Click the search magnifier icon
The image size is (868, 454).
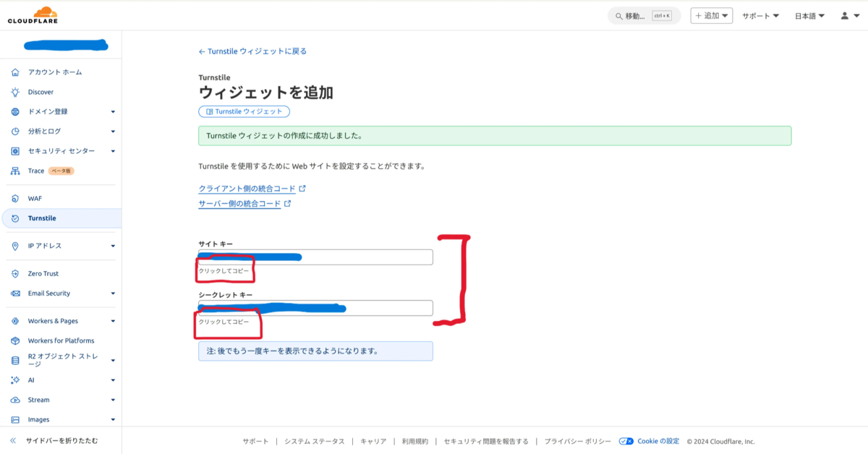click(x=619, y=16)
